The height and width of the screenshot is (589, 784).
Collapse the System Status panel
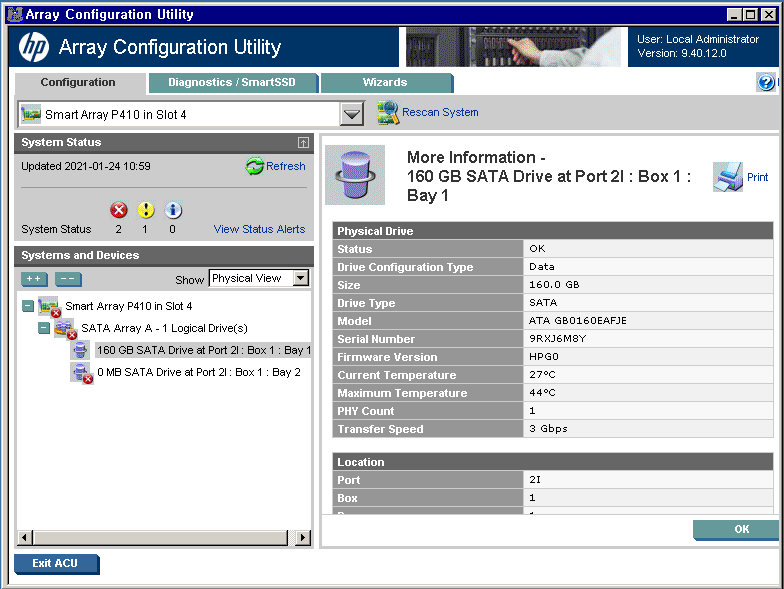click(x=303, y=142)
